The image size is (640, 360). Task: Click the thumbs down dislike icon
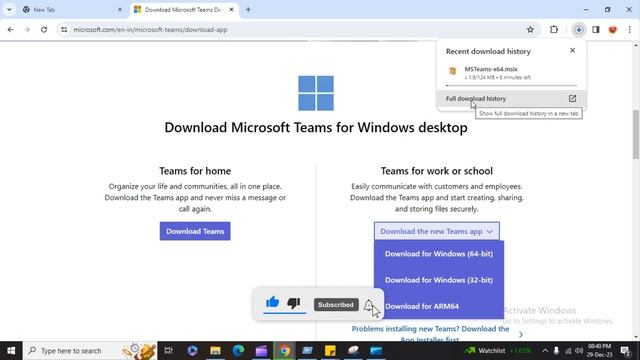(x=294, y=303)
